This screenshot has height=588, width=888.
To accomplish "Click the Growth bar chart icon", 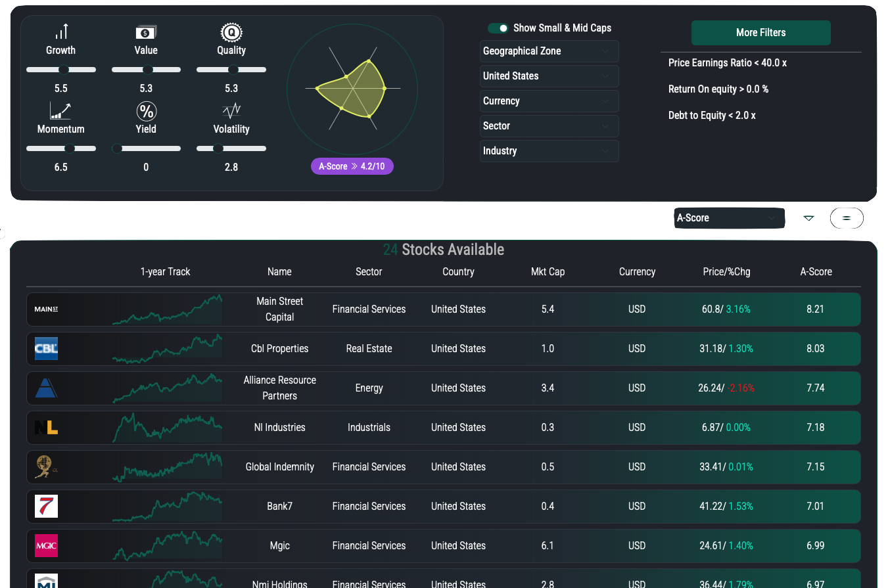I will (61, 32).
